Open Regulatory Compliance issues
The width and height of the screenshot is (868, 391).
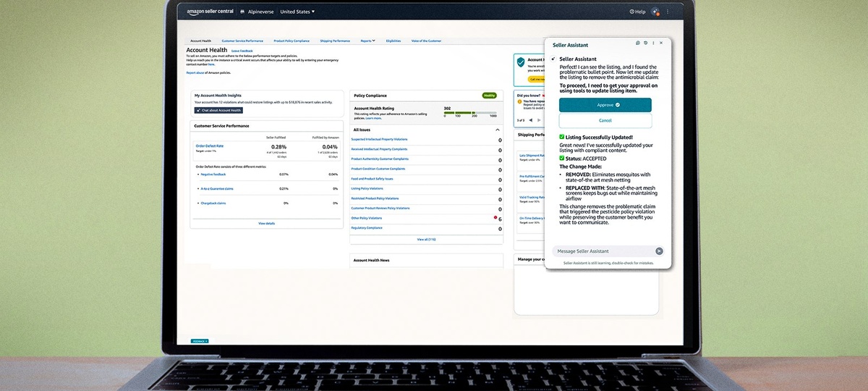pos(367,228)
